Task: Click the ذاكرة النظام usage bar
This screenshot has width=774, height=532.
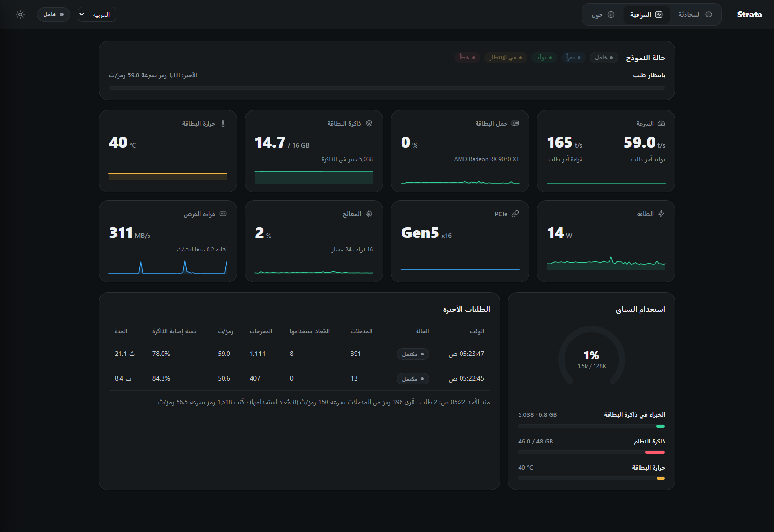Action: pyautogui.click(x=591, y=452)
